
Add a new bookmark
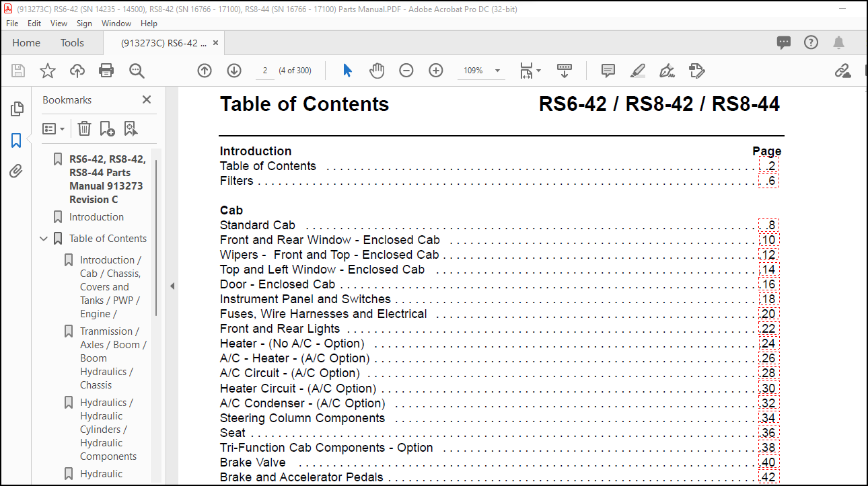pos(107,128)
